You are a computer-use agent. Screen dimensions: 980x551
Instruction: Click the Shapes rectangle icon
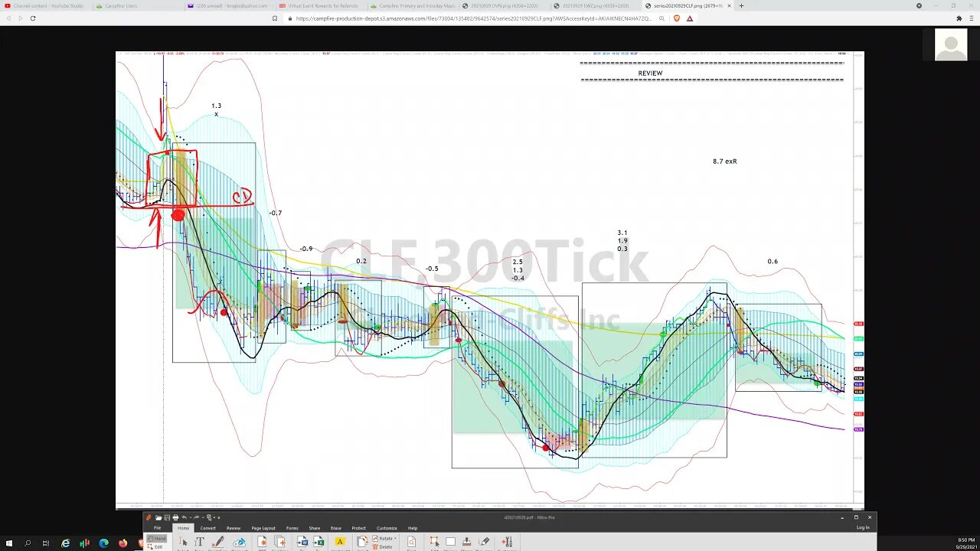(450, 542)
